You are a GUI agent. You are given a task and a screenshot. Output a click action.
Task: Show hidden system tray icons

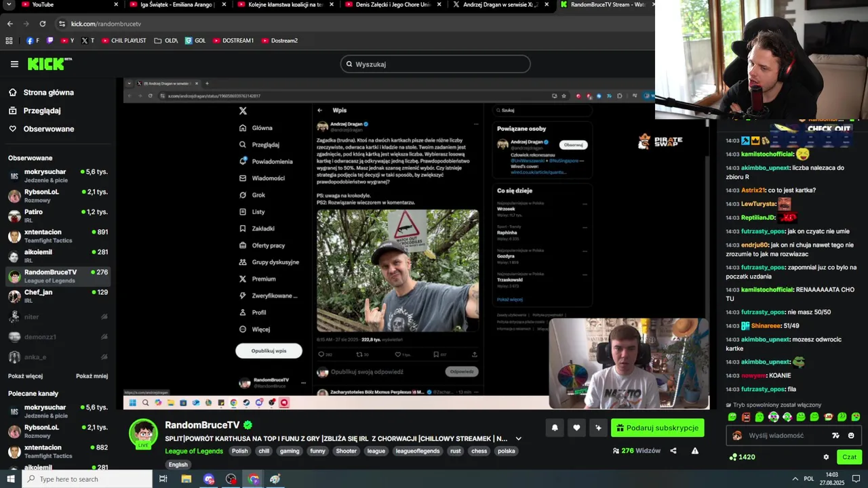point(795,479)
